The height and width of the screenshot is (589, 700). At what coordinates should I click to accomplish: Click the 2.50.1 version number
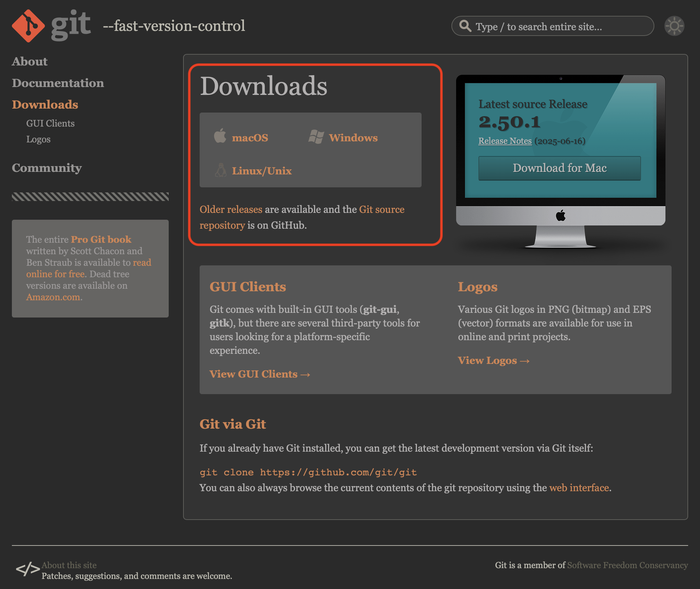pyautogui.click(x=509, y=122)
